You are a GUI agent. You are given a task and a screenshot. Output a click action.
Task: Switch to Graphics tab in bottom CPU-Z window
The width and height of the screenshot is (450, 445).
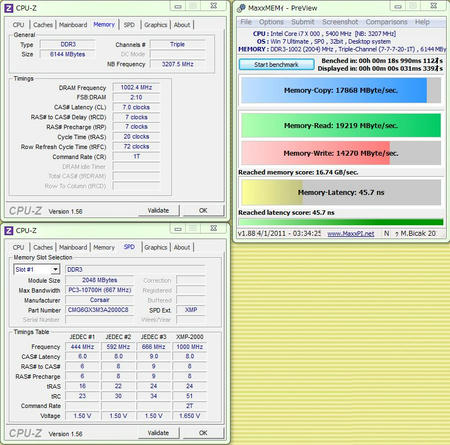tap(156, 247)
